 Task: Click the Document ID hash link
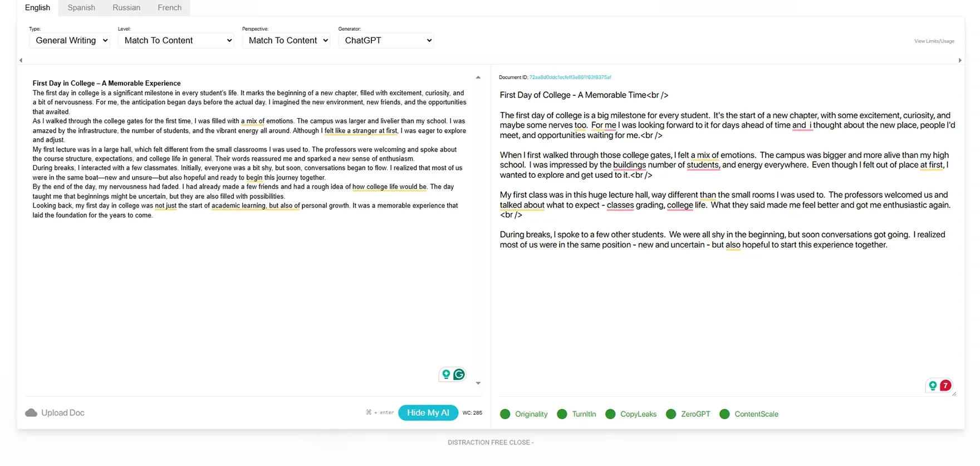click(570, 77)
